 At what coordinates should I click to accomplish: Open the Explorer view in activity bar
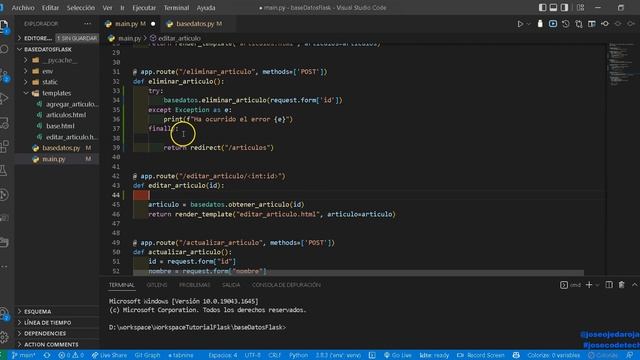click(x=4, y=26)
